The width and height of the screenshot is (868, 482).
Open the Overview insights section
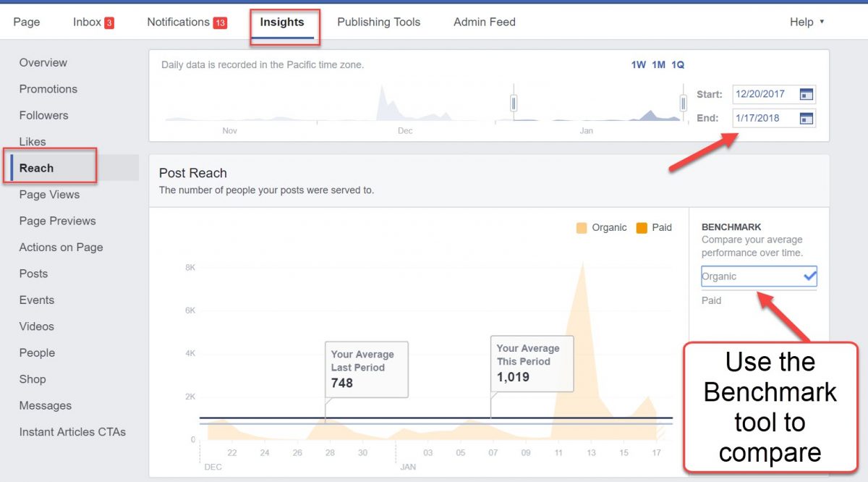click(43, 62)
